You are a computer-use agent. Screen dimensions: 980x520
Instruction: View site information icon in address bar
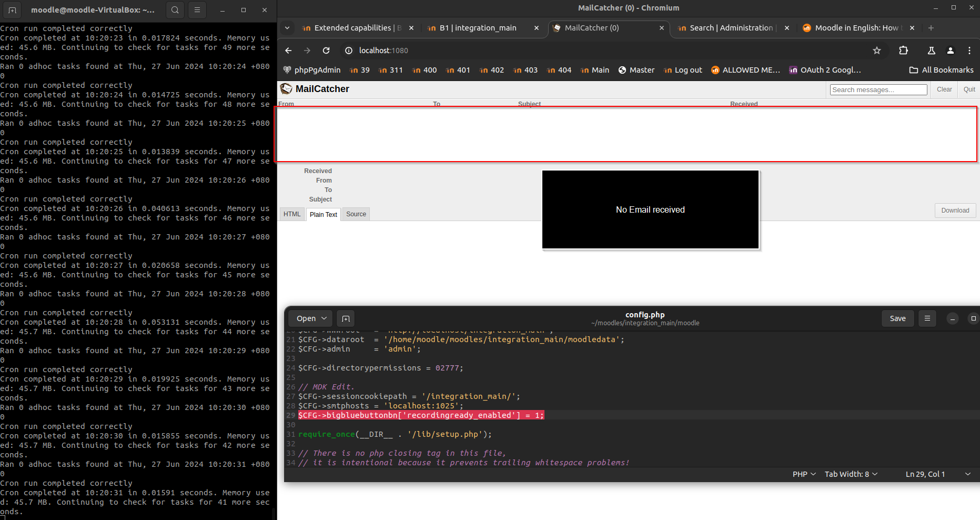tap(348, 51)
